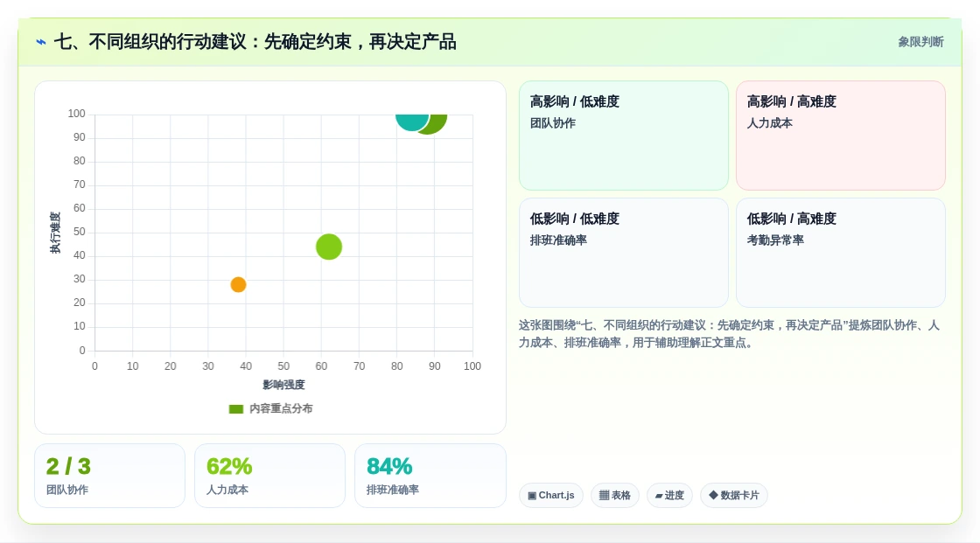Open the 高影响 / 低难度 quadrant card
Viewport: 980px width, 543px height.
click(x=624, y=136)
